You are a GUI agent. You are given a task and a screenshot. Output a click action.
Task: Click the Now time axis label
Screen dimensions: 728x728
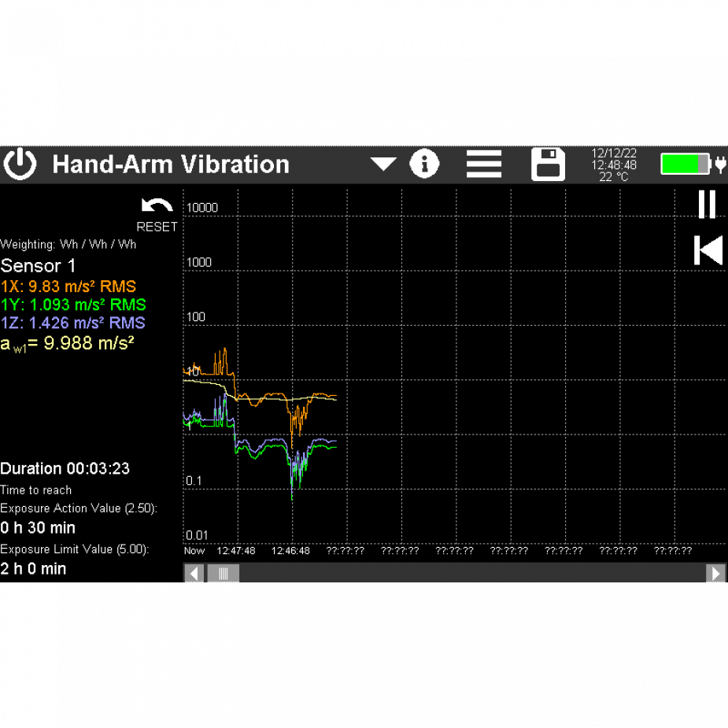[x=194, y=551]
